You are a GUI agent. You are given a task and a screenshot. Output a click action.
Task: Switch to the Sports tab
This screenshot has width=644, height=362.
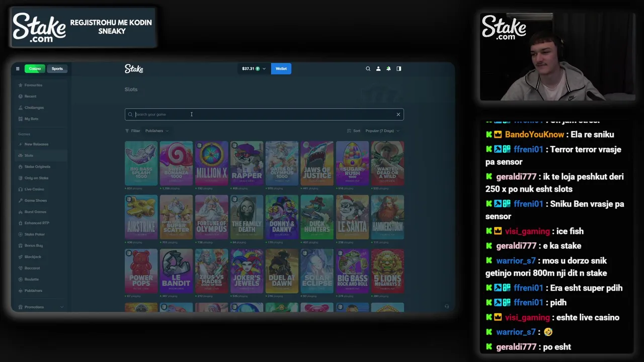coord(57,69)
